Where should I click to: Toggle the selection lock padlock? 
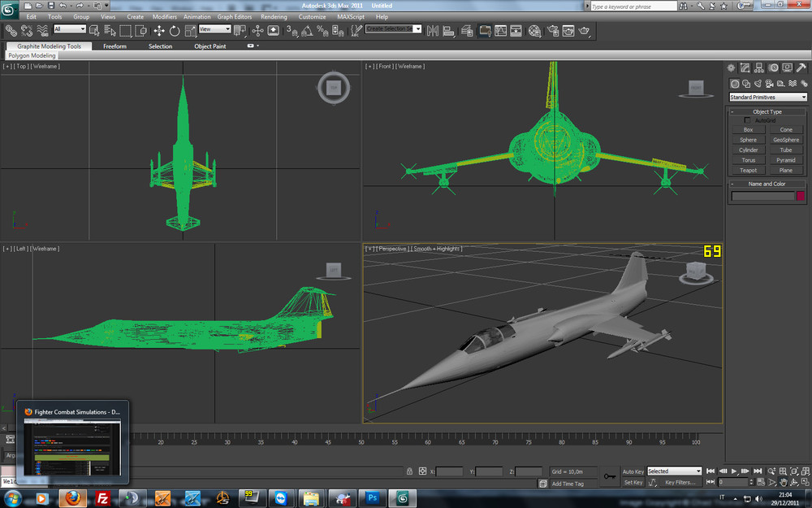408,471
